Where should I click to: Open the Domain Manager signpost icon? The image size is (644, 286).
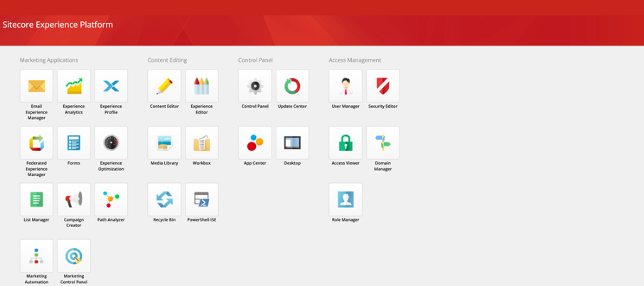click(383, 143)
